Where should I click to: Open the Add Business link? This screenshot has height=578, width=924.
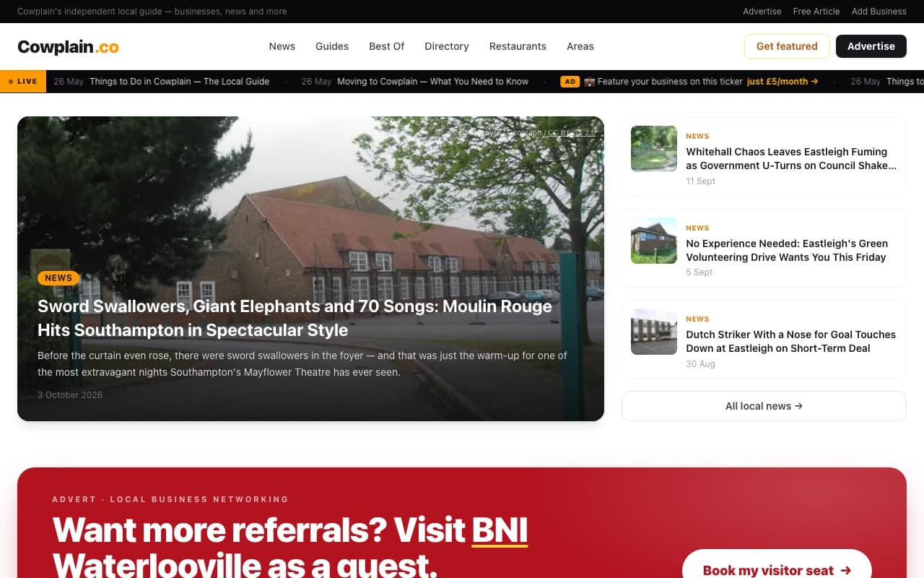click(879, 12)
